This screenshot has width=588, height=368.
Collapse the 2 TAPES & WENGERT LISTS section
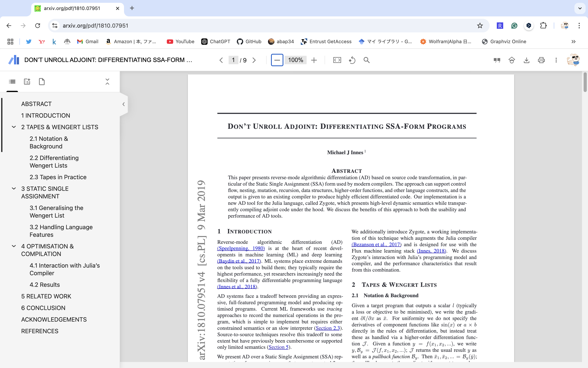point(14,127)
